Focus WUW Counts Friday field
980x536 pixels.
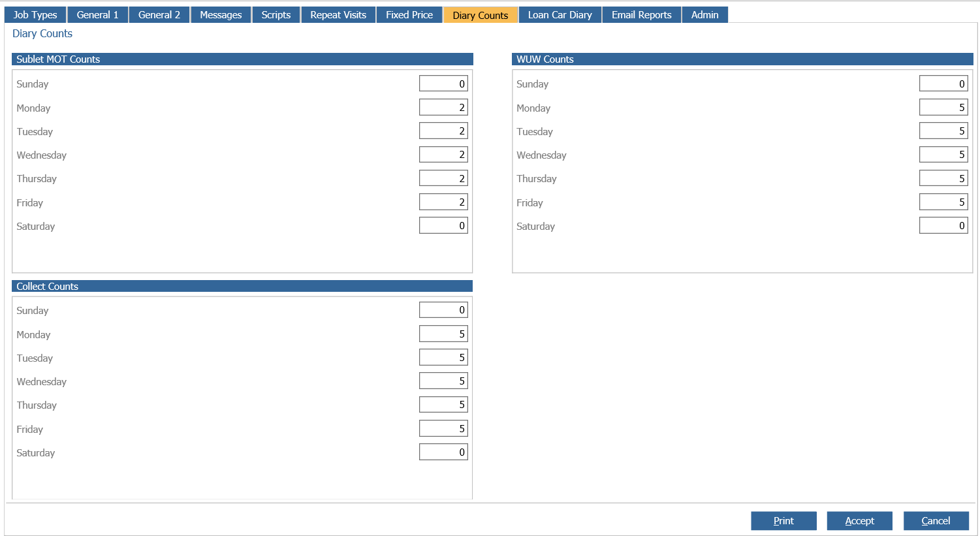click(x=943, y=202)
